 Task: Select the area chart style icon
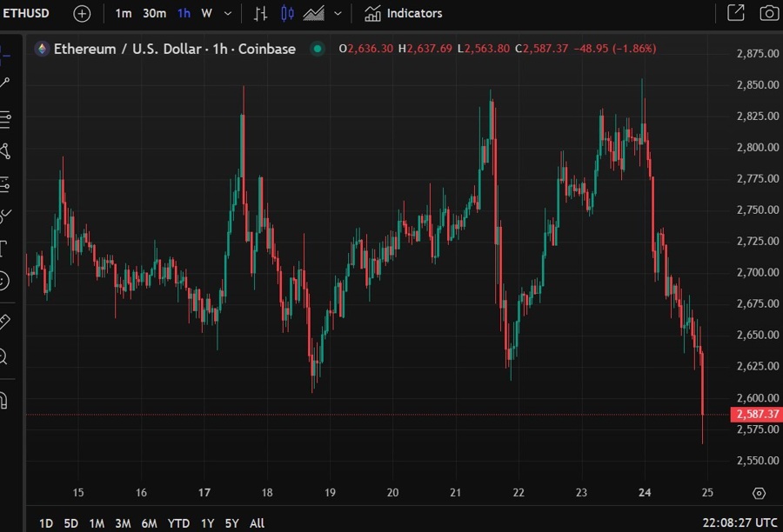click(x=313, y=14)
